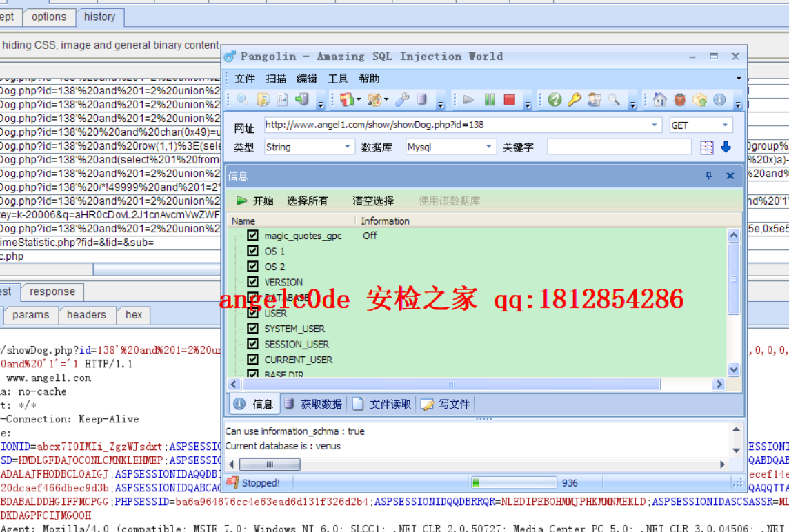Viewport: 789px width, 532px height.
Task: Close the 信息 panel with its X
Action: [730, 176]
